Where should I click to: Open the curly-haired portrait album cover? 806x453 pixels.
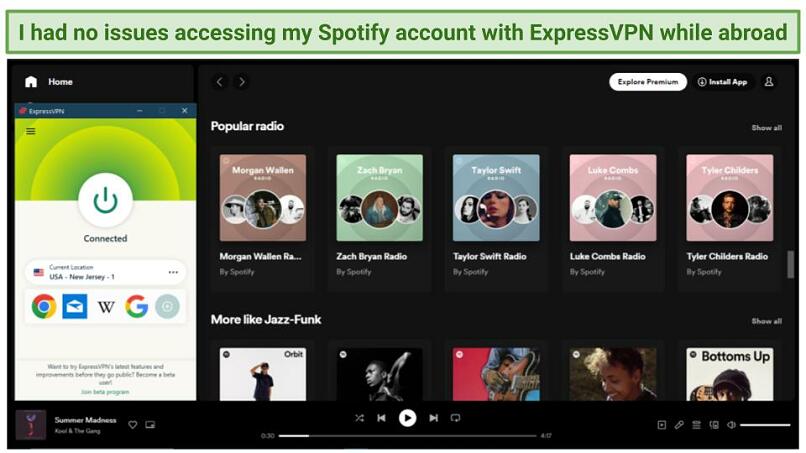tap(613, 374)
